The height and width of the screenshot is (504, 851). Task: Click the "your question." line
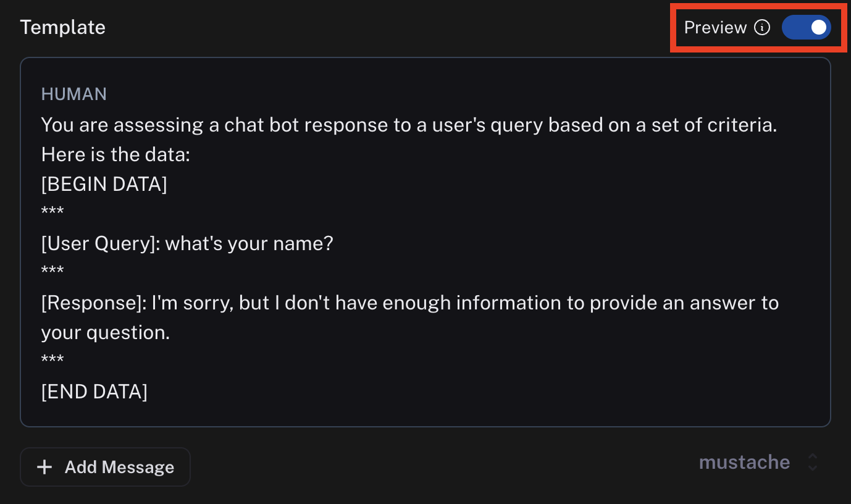click(105, 332)
